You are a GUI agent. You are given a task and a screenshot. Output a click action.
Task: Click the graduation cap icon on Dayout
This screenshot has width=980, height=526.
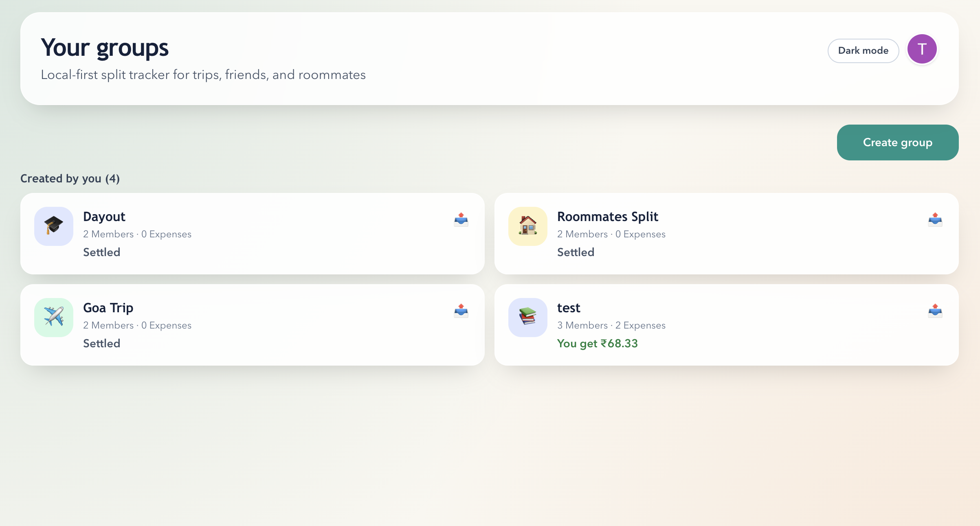tap(53, 226)
